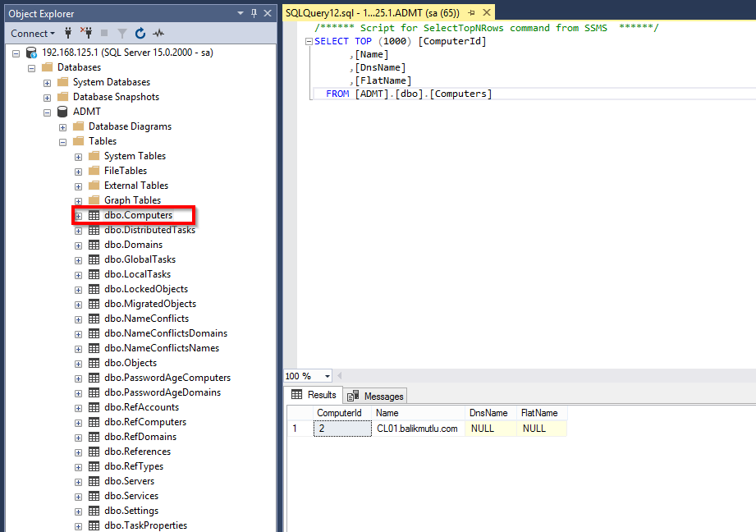Select the CL01.balikmutlu.com cell
The width and height of the screenshot is (756, 532).
pyautogui.click(x=419, y=429)
